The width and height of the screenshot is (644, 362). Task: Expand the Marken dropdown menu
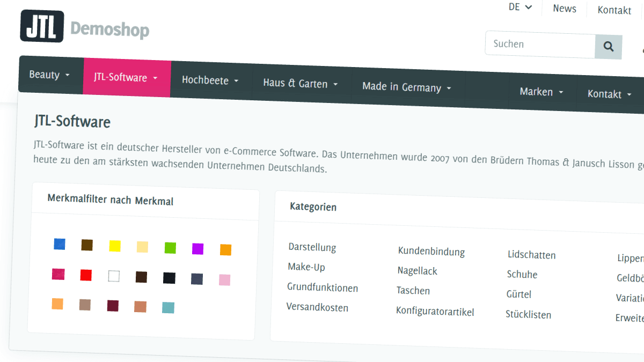pos(541,92)
